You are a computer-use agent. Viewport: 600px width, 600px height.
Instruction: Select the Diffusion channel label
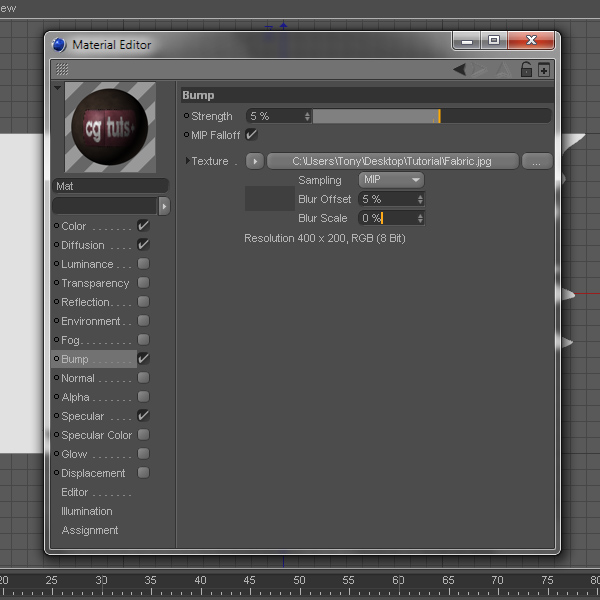click(83, 245)
